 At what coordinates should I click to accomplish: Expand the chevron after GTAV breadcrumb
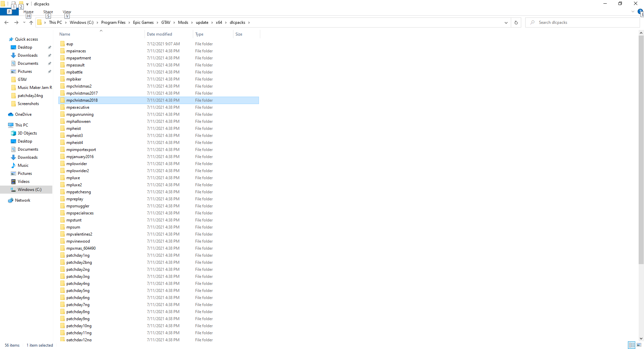(174, 22)
